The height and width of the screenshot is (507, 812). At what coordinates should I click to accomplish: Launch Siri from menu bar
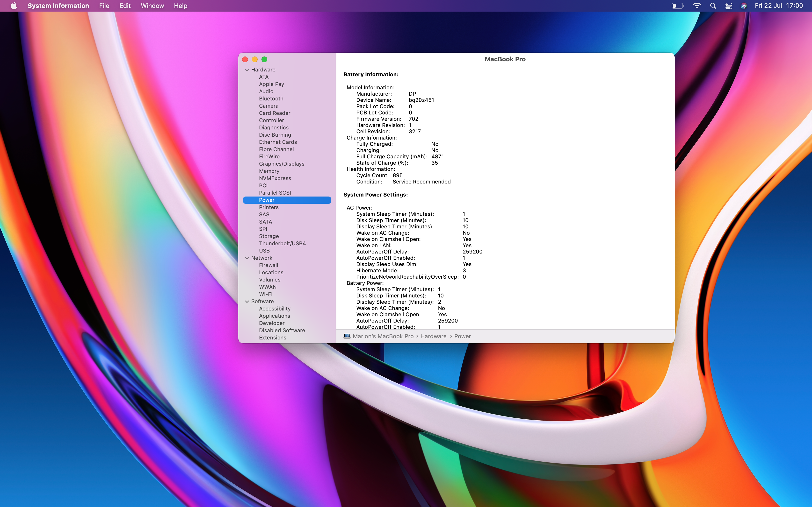point(744,6)
